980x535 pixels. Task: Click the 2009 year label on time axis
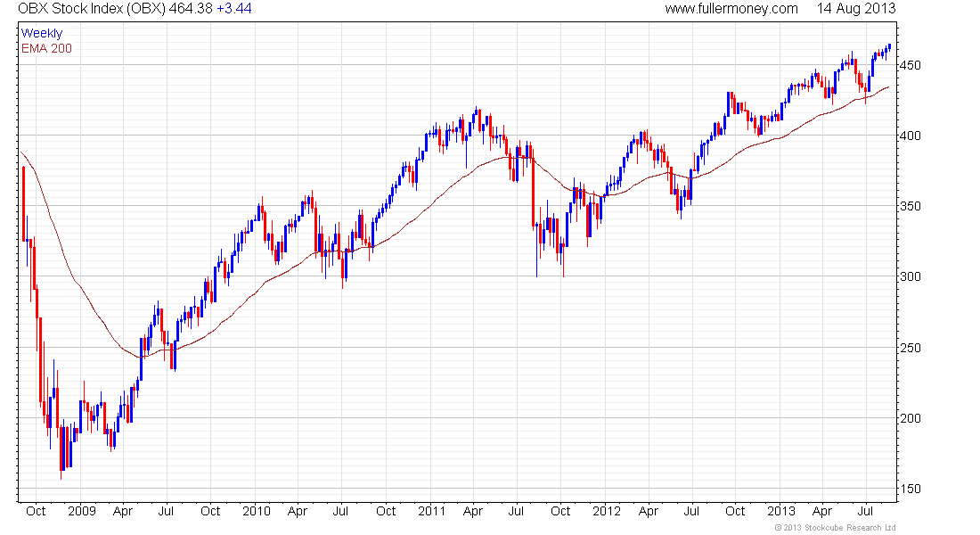coord(82,511)
